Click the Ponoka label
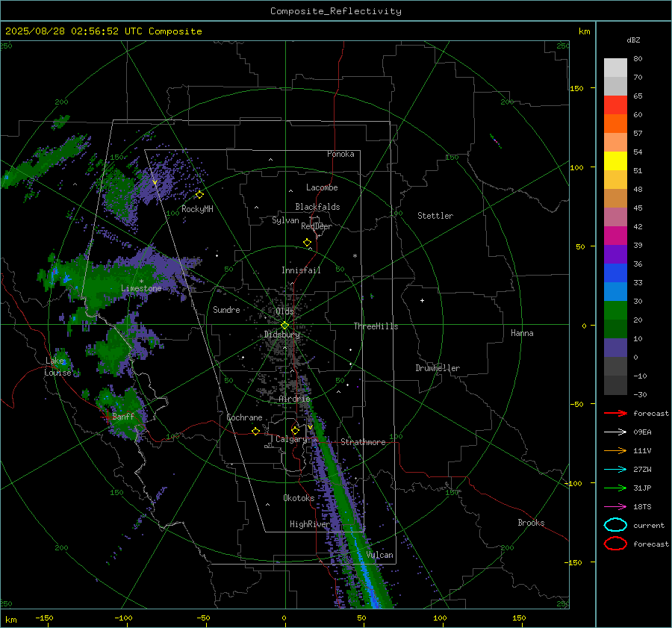672x628 pixels. click(x=340, y=154)
